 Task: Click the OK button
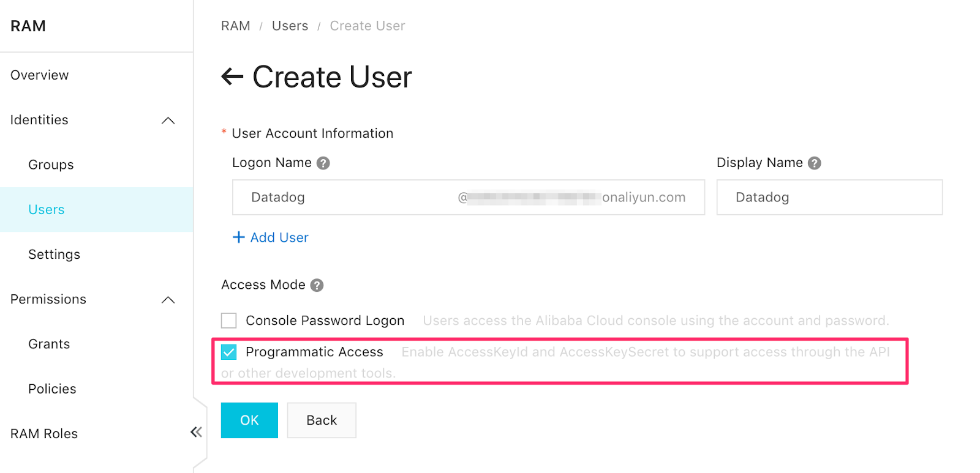tap(249, 420)
